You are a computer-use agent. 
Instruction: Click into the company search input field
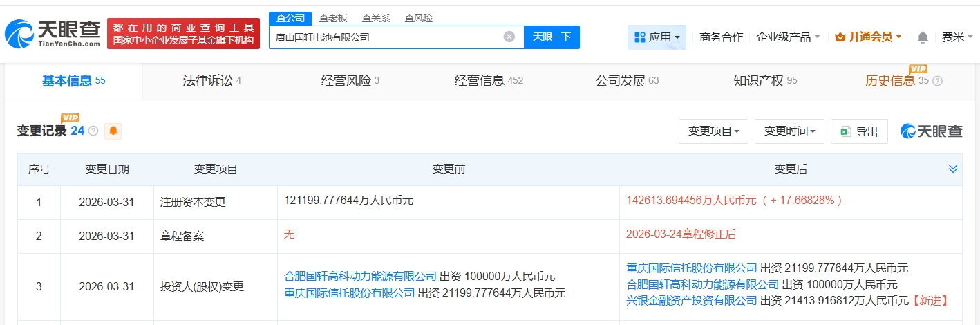tap(387, 37)
